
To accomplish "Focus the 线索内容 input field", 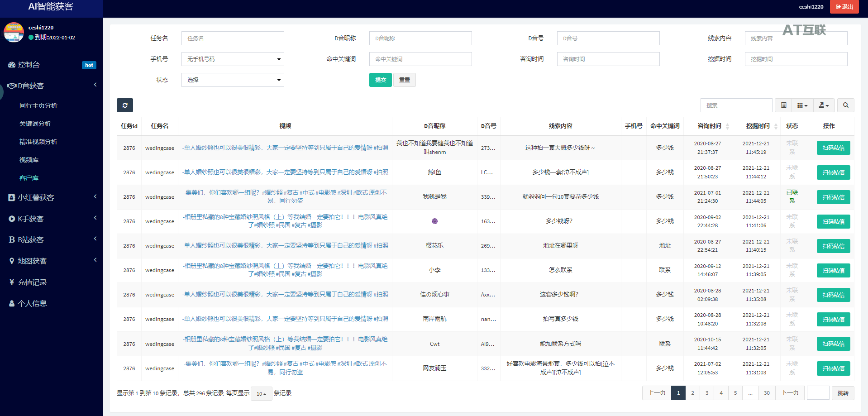I will click(x=796, y=38).
